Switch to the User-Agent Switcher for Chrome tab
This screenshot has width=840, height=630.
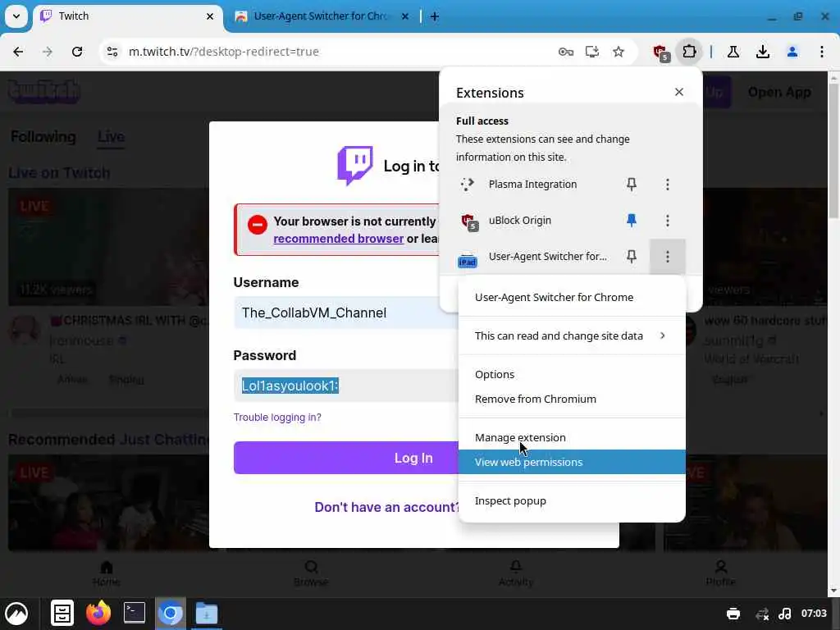pyautogui.click(x=322, y=16)
